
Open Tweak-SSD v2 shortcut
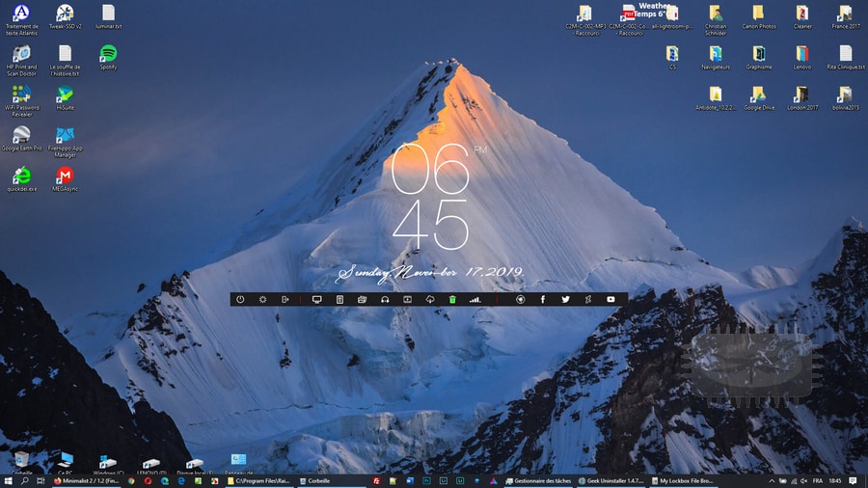[65, 16]
